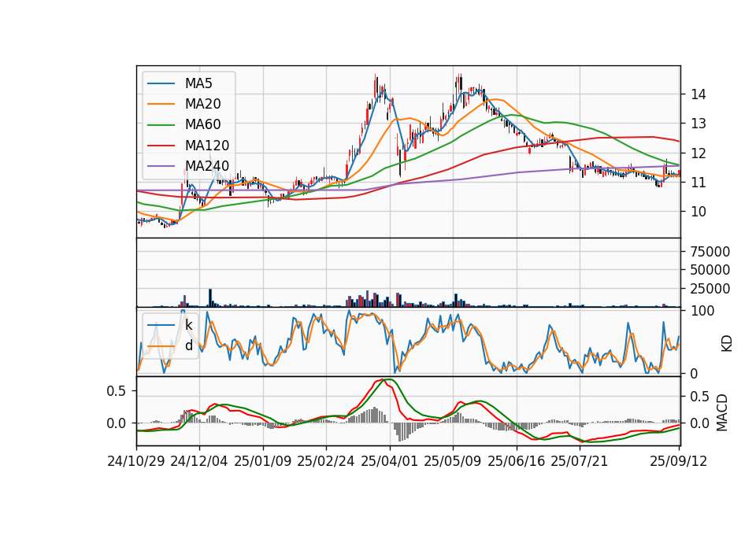Click the volume axis label 25000
This screenshot has width=756, height=543.
710,289
